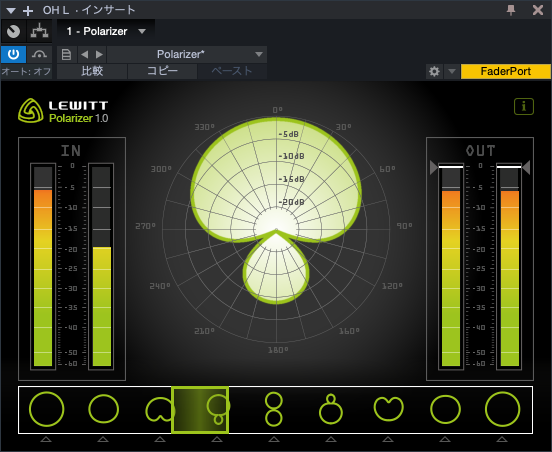Click the "OUT" meter heading
Screen dimensions: 552x452
pyautogui.click(x=481, y=151)
